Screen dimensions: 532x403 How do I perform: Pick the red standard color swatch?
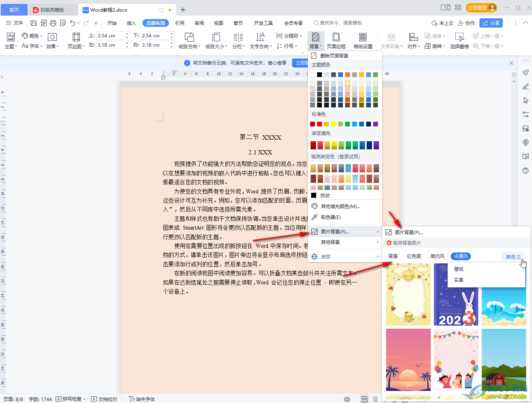click(x=320, y=124)
